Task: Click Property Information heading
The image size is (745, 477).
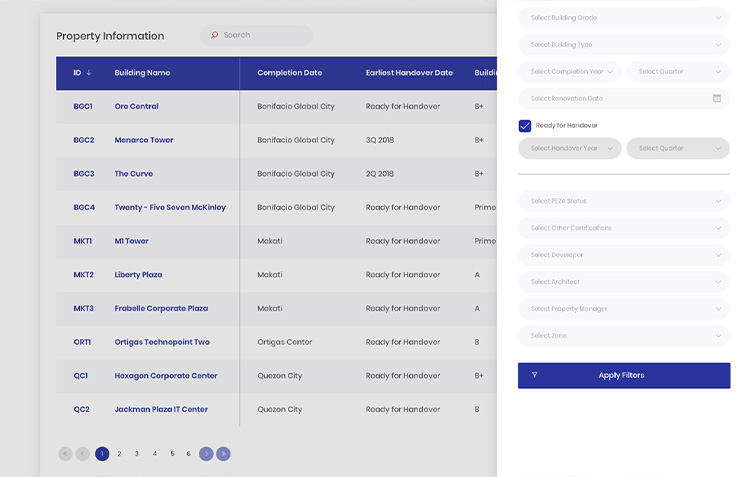Action: click(110, 36)
